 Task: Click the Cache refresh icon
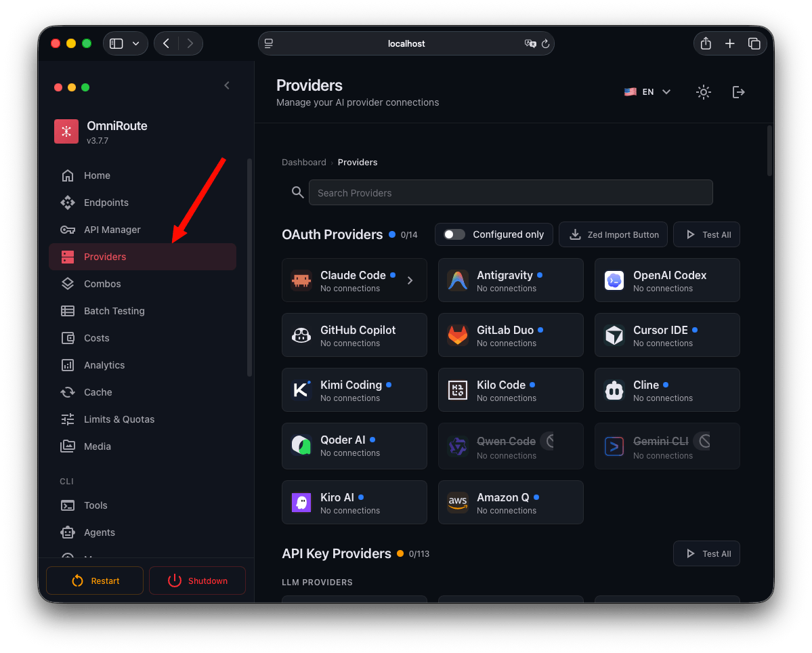(68, 392)
